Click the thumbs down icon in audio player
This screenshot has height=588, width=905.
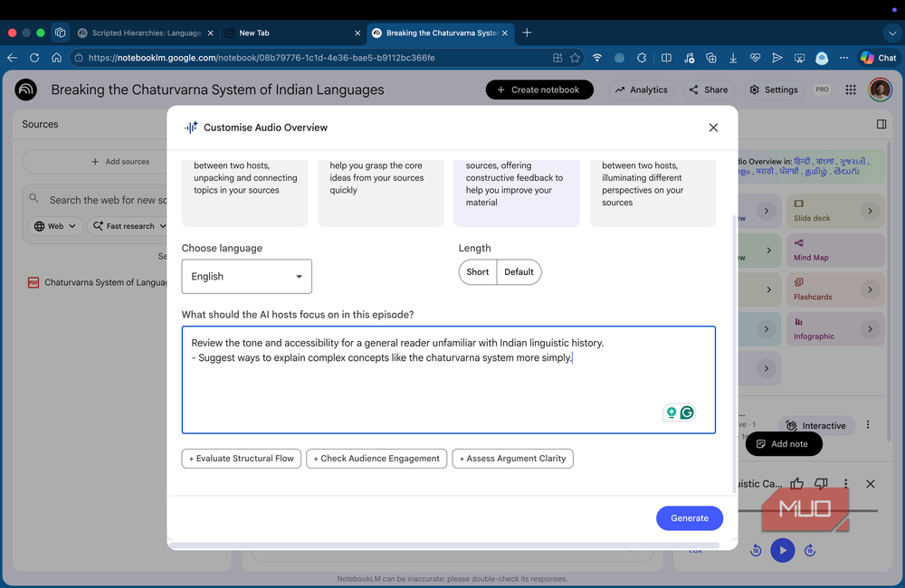821,484
